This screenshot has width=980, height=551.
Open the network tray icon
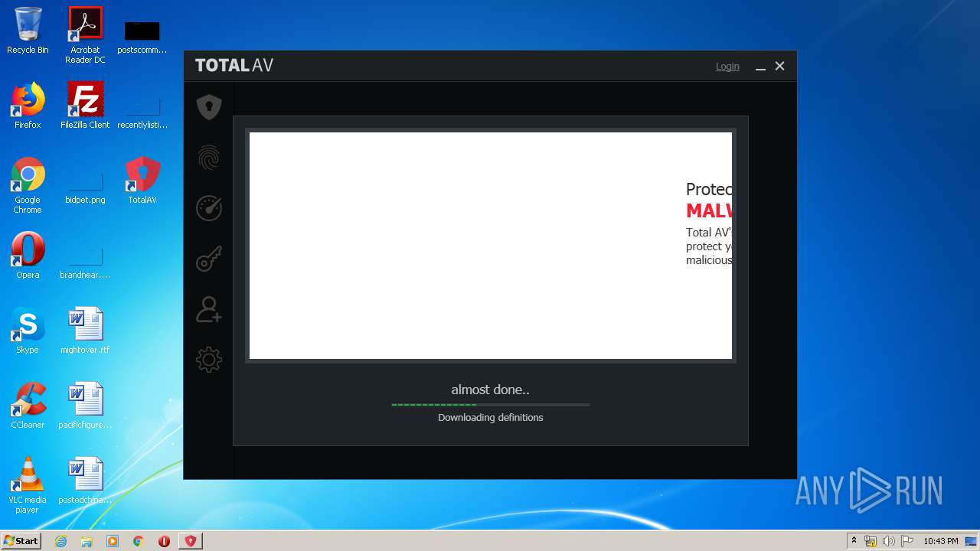871,541
